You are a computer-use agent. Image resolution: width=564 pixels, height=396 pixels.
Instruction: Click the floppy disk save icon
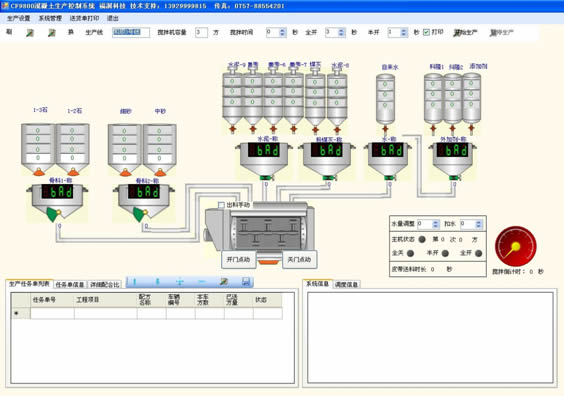tap(246, 282)
